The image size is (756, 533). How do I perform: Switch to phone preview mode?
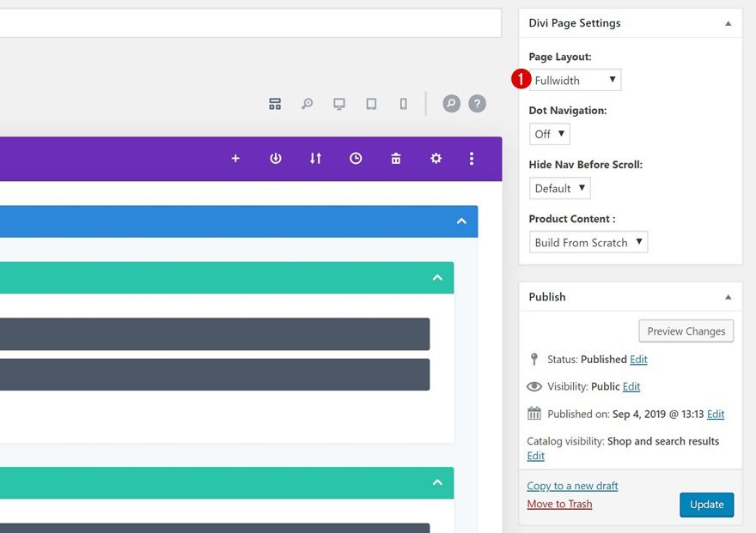tap(403, 103)
